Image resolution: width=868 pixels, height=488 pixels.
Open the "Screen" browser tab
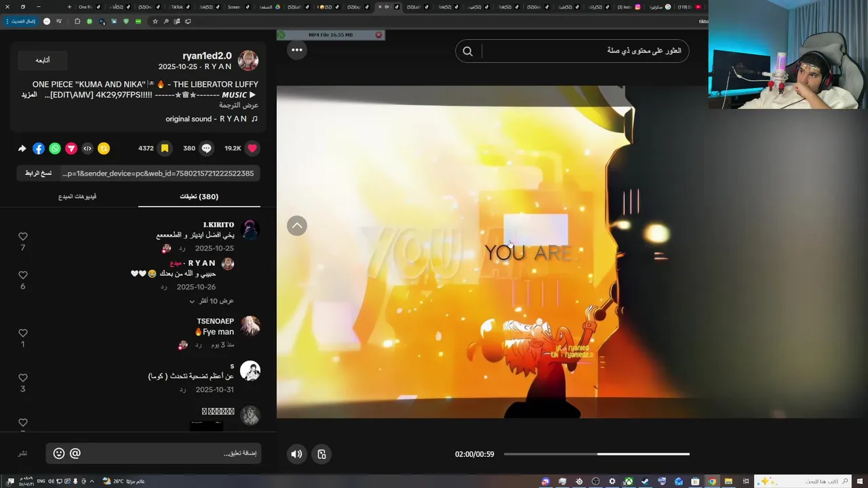tap(237, 7)
